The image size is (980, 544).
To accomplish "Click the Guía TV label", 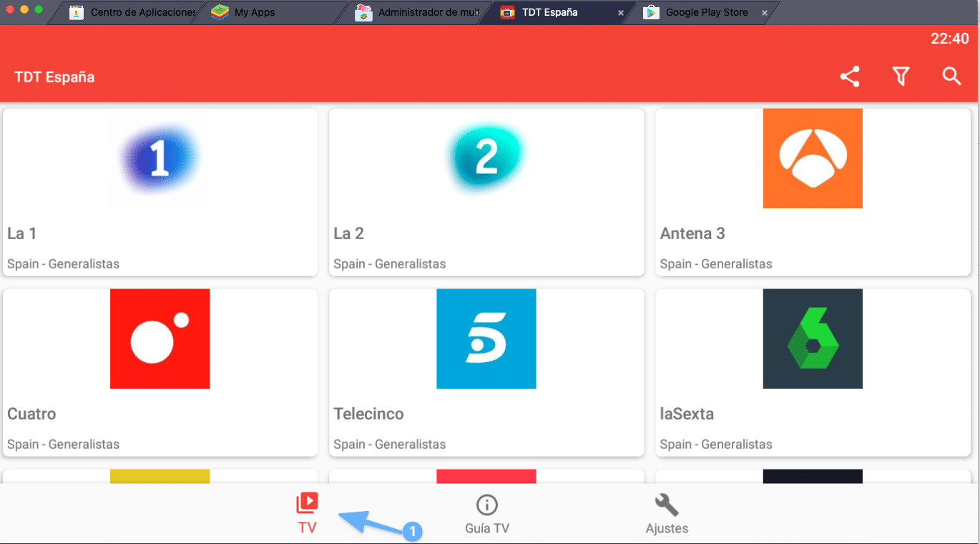I will click(x=486, y=528).
